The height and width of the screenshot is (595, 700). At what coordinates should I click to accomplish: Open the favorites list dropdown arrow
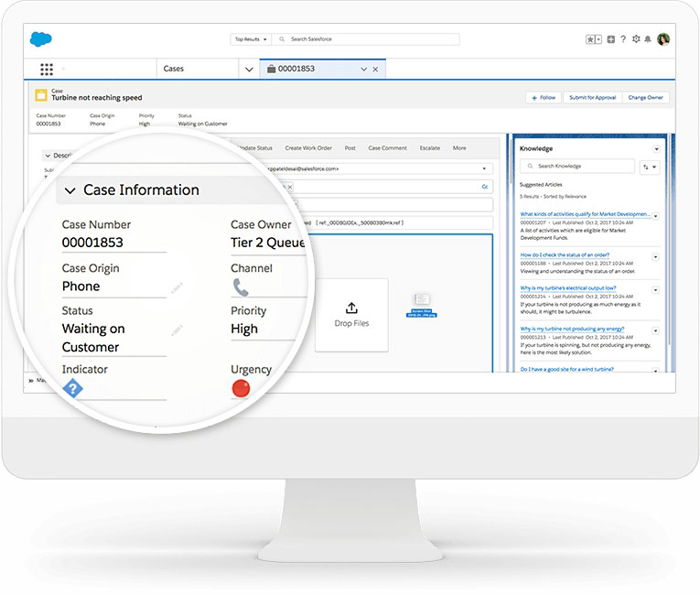(x=598, y=39)
